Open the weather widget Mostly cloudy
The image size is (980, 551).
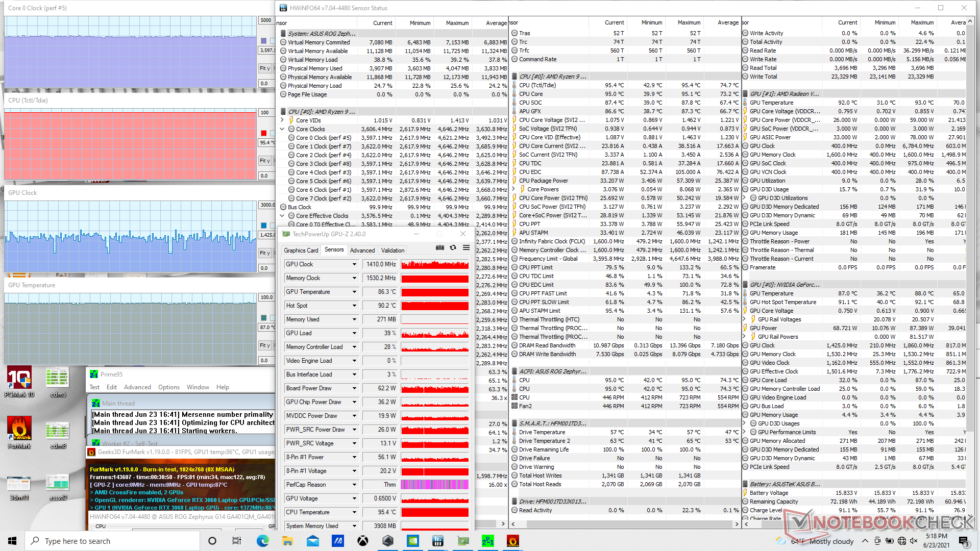tap(815, 541)
